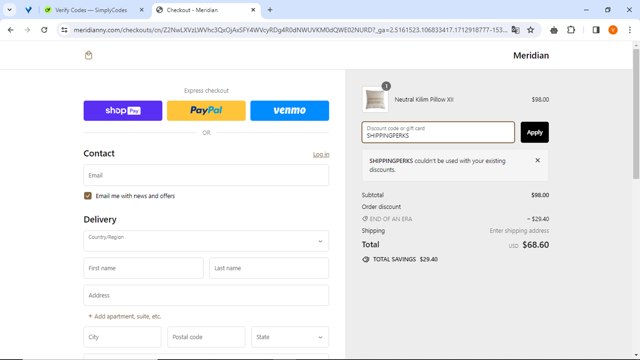Click the Subtotal $98.00 amount
Image resolution: width=640 pixels, height=360 pixels.
[x=540, y=195]
